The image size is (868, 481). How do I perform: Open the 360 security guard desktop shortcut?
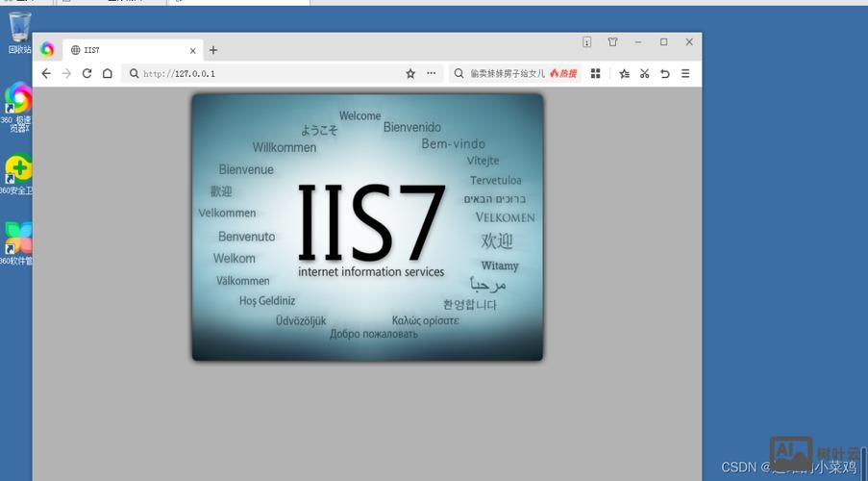click(x=16, y=174)
